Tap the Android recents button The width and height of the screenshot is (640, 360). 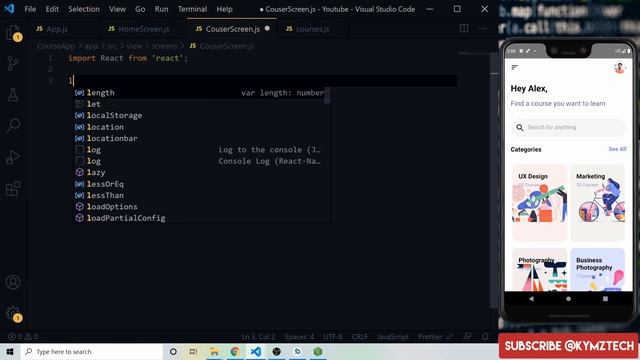click(605, 299)
